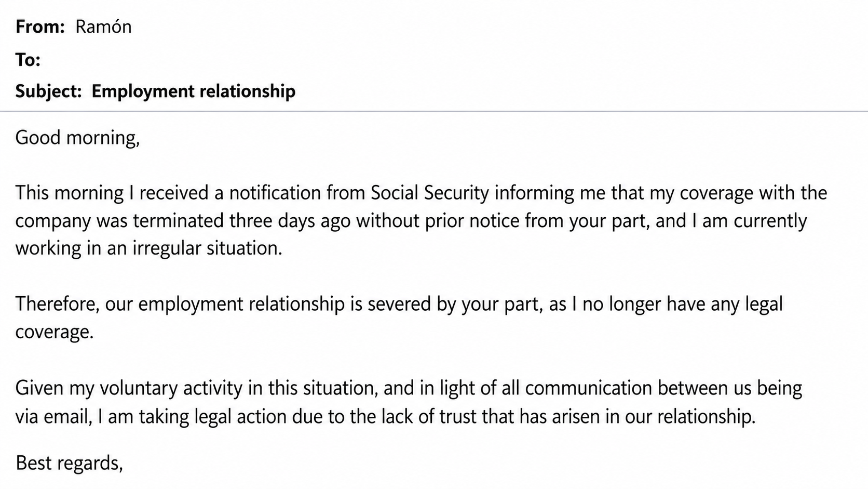
Task: Click the To label
Action: click(28, 60)
